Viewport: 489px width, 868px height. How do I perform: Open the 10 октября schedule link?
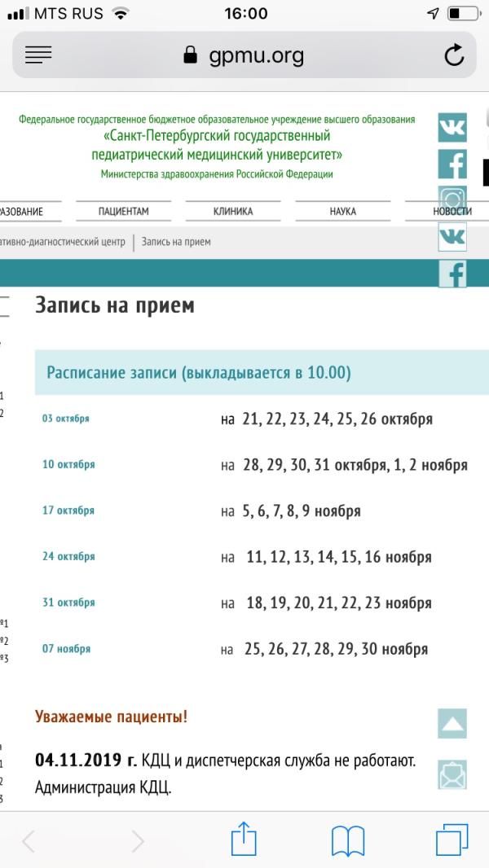pyautogui.click(x=68, y=464)
